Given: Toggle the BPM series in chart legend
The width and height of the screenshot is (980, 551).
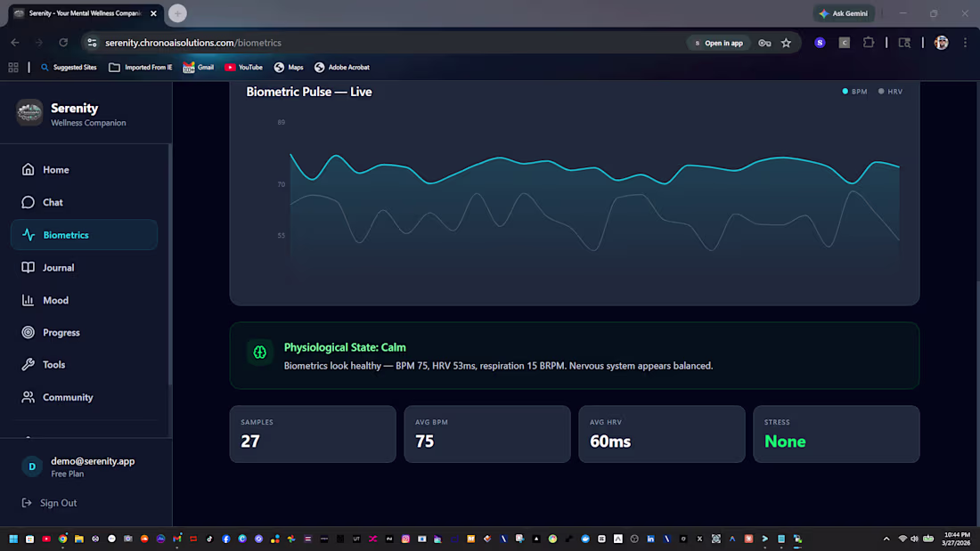Looking at the screenshot, I should [854, 91].
